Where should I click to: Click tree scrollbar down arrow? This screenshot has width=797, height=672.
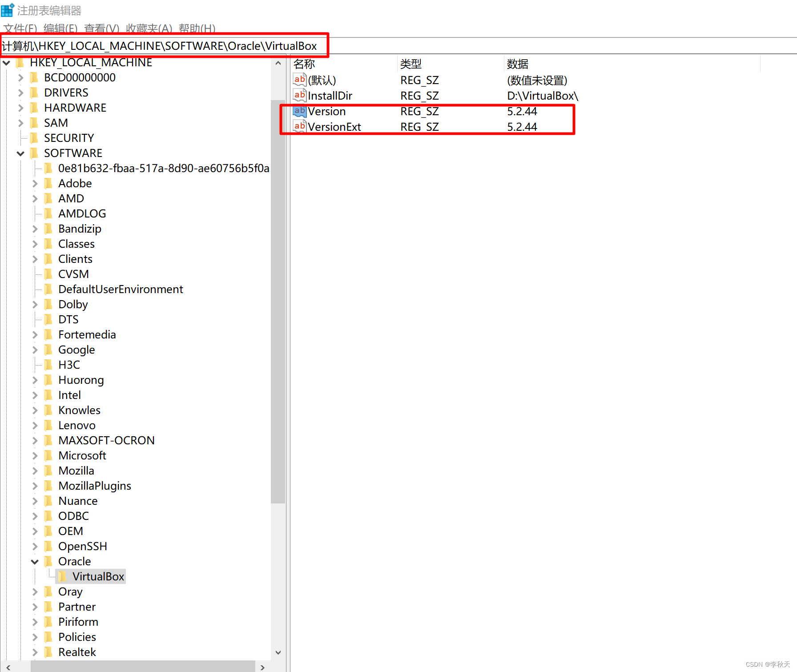pyautogui.click(x=278, y=653)
